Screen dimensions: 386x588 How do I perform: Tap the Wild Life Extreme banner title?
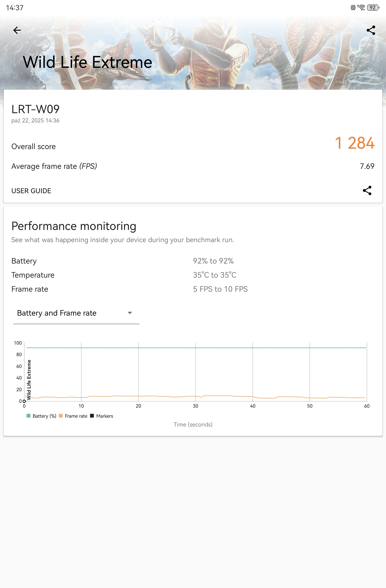click(x=87, y=62)
